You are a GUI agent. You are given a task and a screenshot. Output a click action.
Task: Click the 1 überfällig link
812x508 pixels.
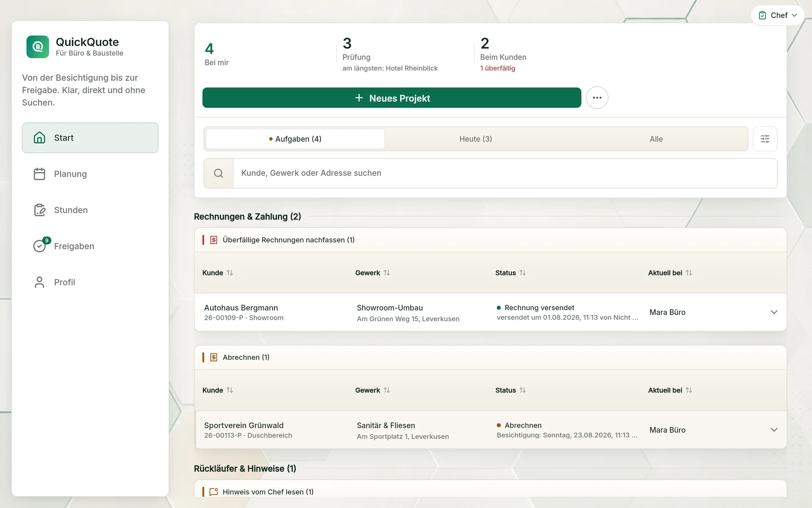[498, 68]
